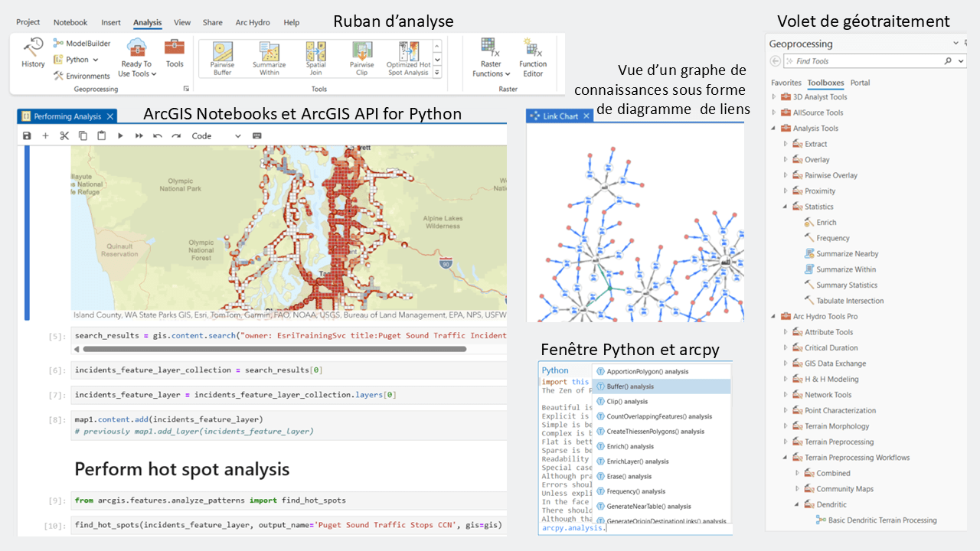Run the Pairwise Buffer tool
The image size is (980, 551).
pos(223,58)
